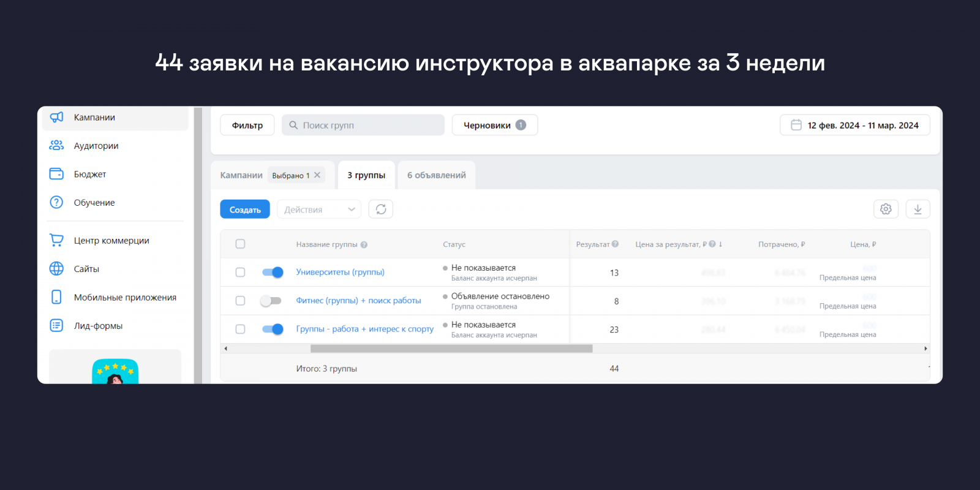The height and width of the screenshot is (490, 980).
Task: Click the refresh icon button
Action: [381, 209]
